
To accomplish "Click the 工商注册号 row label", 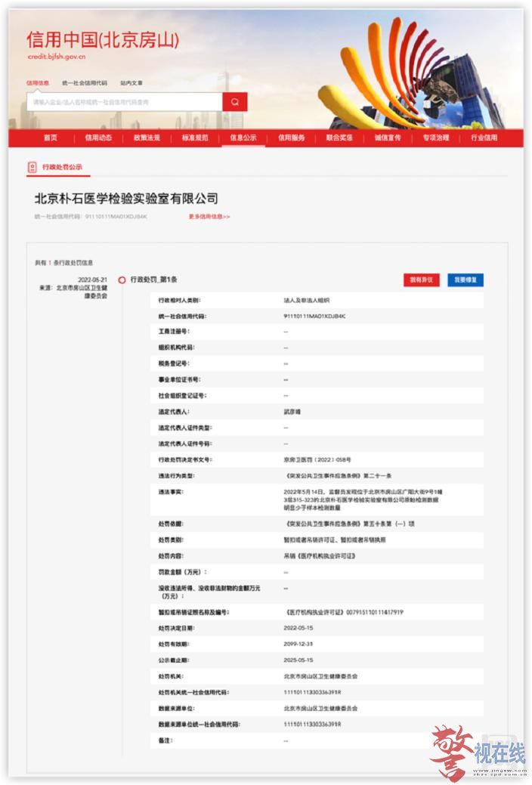I will coord(174,332).
